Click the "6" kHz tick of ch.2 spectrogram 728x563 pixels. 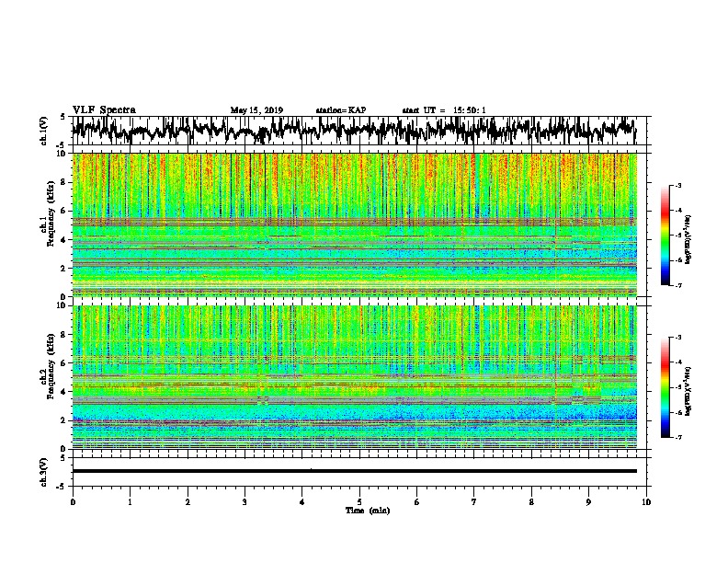click(x=64, y=363)
